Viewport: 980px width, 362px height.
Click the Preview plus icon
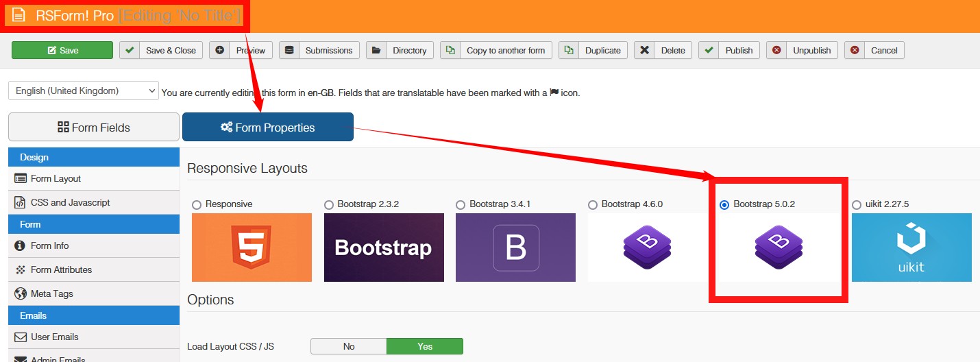click(220, 50)
